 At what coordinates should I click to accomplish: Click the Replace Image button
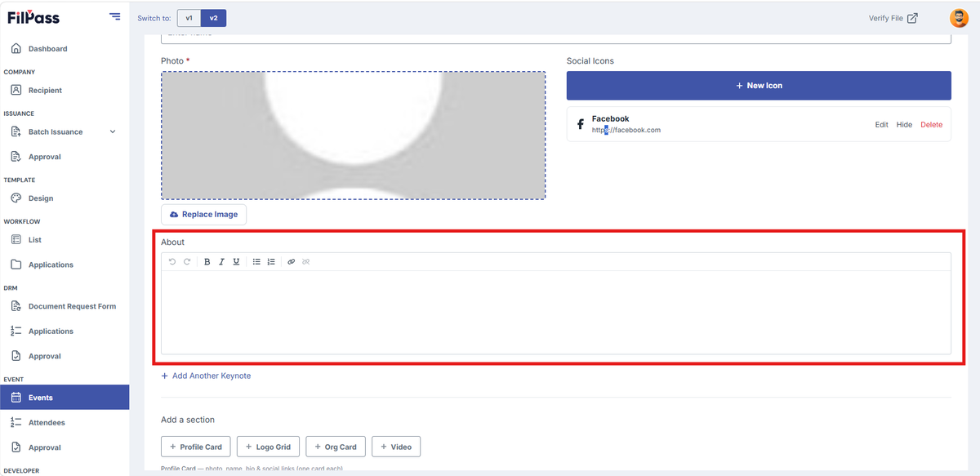(x=203, y=215)
